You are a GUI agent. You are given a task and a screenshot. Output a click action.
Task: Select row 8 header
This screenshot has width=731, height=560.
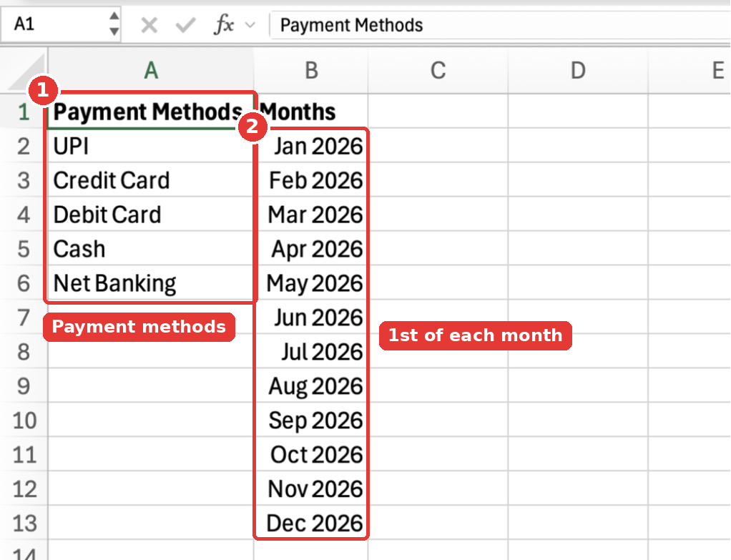click(x=24, y=352)
